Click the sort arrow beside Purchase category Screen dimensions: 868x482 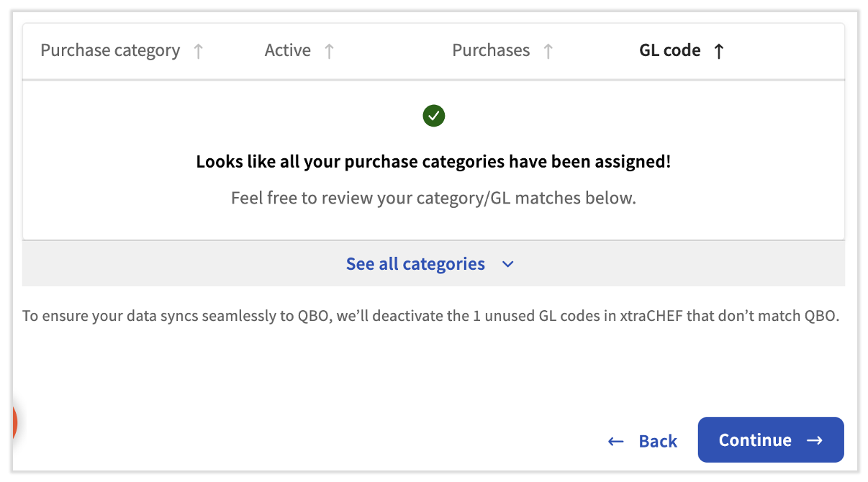tap(199, 50)
